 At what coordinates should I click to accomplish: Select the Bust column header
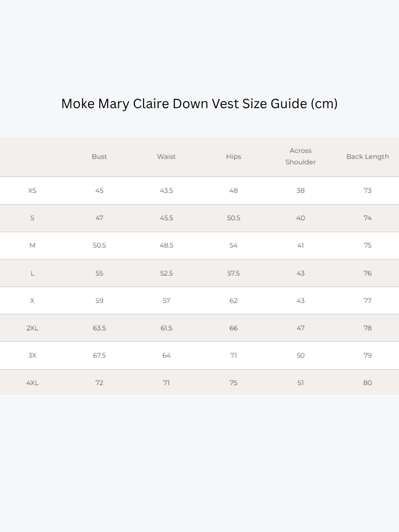coord(99,156)
